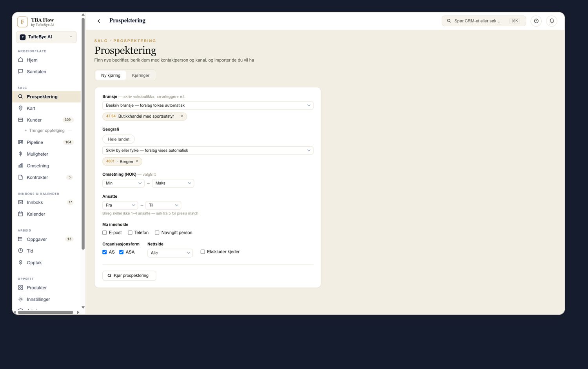Switch to the Ny kjøring tab

pyautogui.click(x=111, y=75)
